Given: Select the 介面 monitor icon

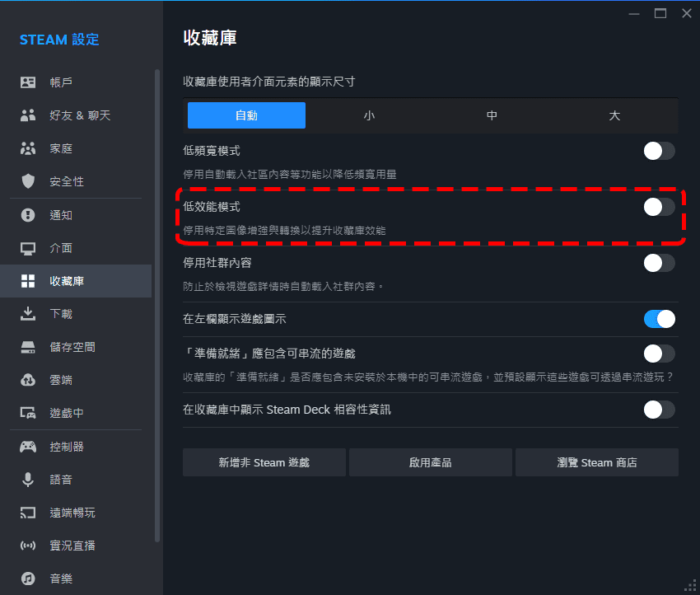Looking at the screenshot, I should pos(29,247).
